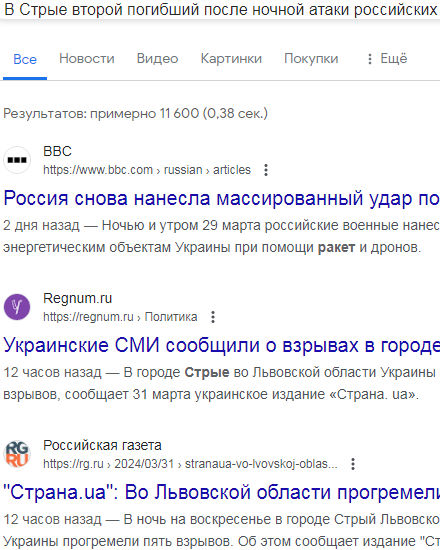Click the bbc.com russian articles URL

(147, 170)
